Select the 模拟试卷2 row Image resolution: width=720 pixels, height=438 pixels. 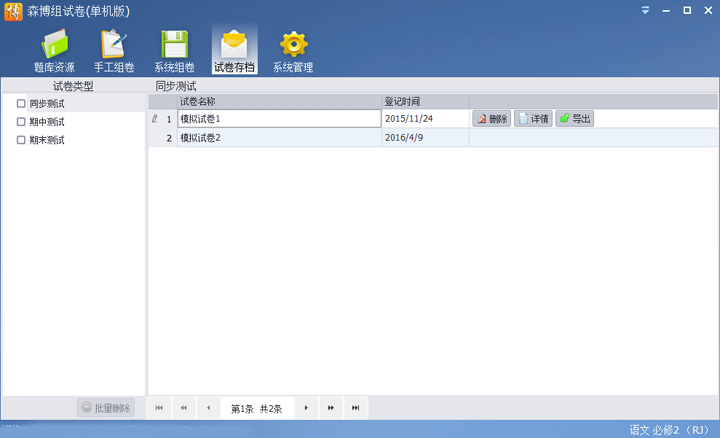click(279, 138)
